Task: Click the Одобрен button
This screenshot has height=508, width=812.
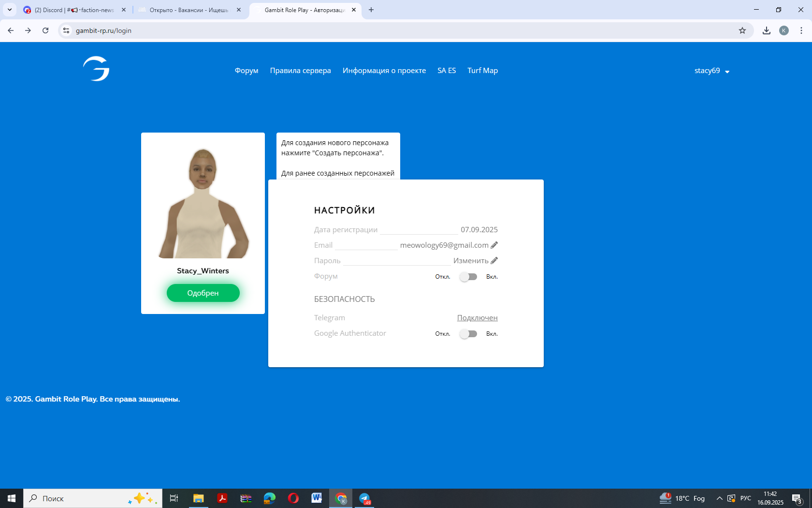Action: [203, 293]
